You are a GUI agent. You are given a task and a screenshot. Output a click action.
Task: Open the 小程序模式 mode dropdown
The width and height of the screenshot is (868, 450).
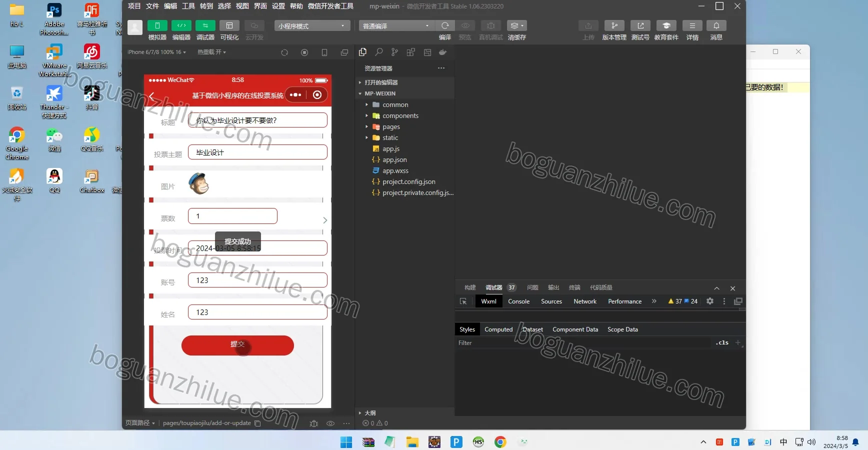pyautogui.click(x=312, y=25)
